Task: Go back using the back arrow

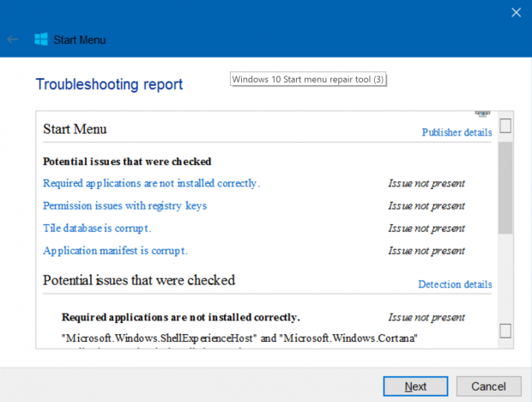Action: 13,40
